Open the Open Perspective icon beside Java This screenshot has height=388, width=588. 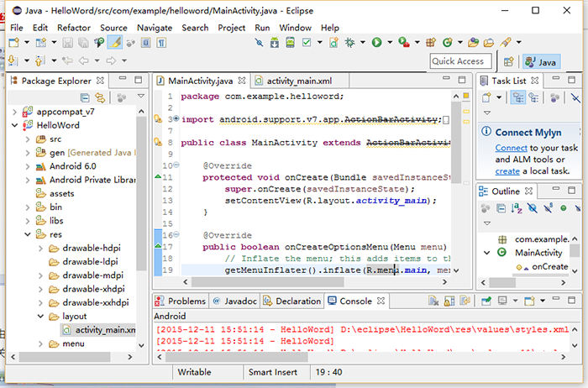pyautogui.click(x=508, y=61)
